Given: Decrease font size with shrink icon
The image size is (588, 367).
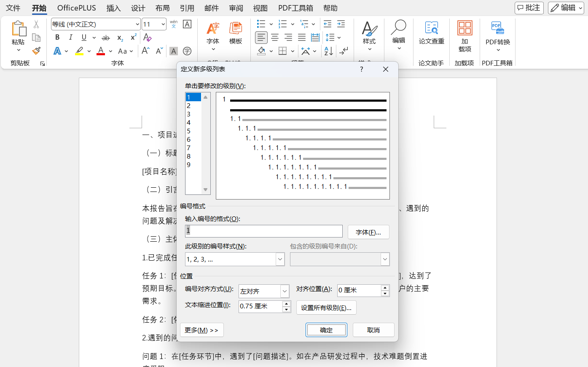Looking at the screenshot, I should [x=159, y=51].
